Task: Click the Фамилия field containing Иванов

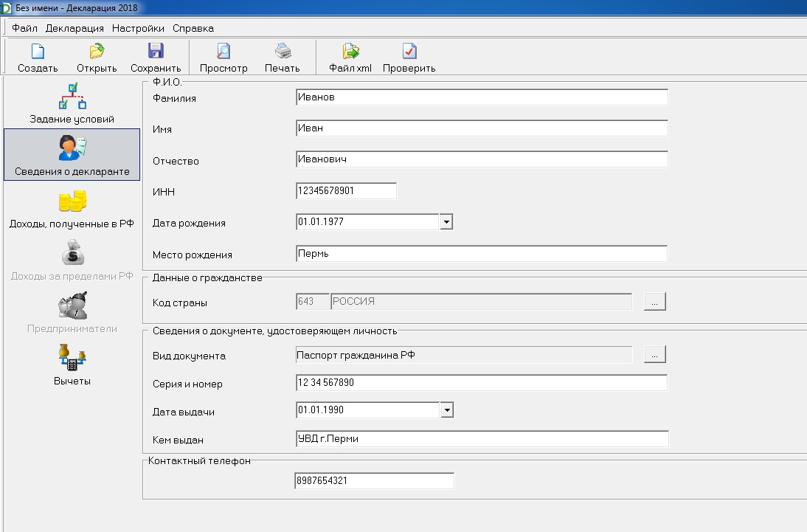Action: (482, 97)
